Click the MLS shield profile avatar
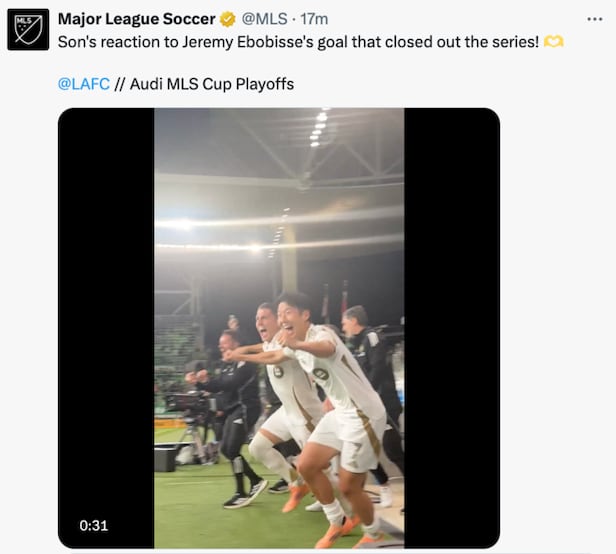Viewport: 616px width, 554px height. coord(28,29)
